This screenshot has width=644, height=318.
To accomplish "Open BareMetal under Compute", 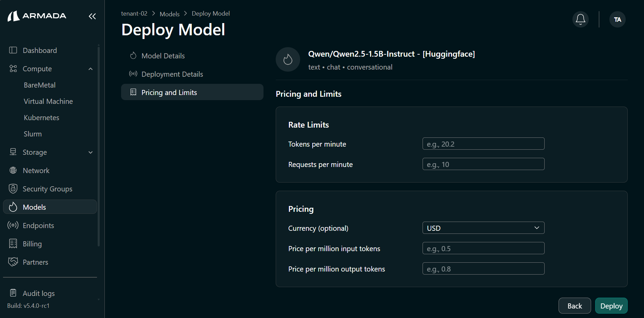I will pyautogui.click(x=40, y=85).
